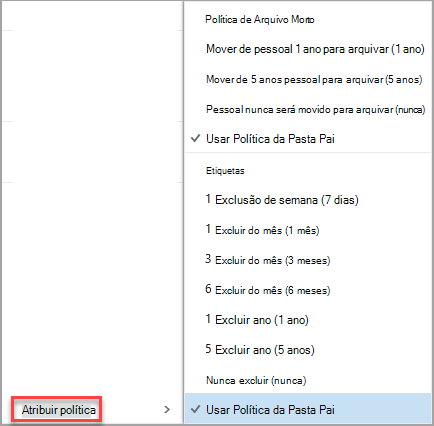Image resolution: width=434 pixels, height=426 pixels.
Task: Choose Mover de 5 anos pessoal para arquivar
Action: pyautogui.click(x=314, y=79)
